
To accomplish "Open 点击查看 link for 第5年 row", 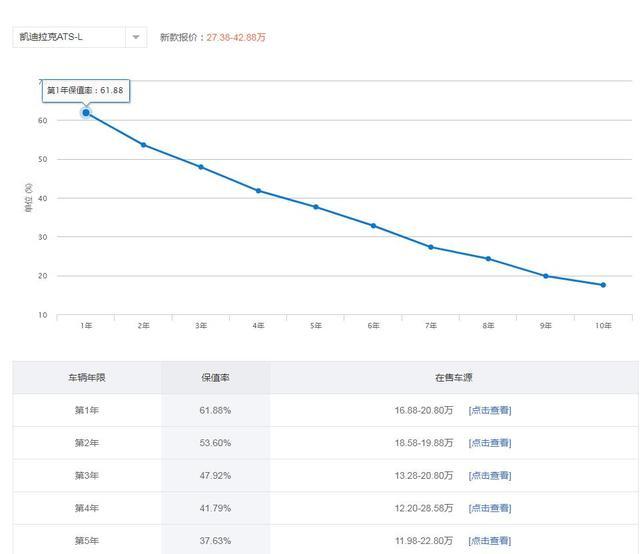I will (490, 541).
